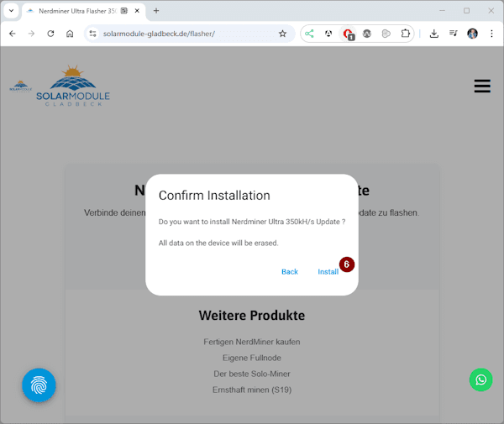
Task: Click the Solarmodule Gladbeck logo
Action: coord(72,86)
